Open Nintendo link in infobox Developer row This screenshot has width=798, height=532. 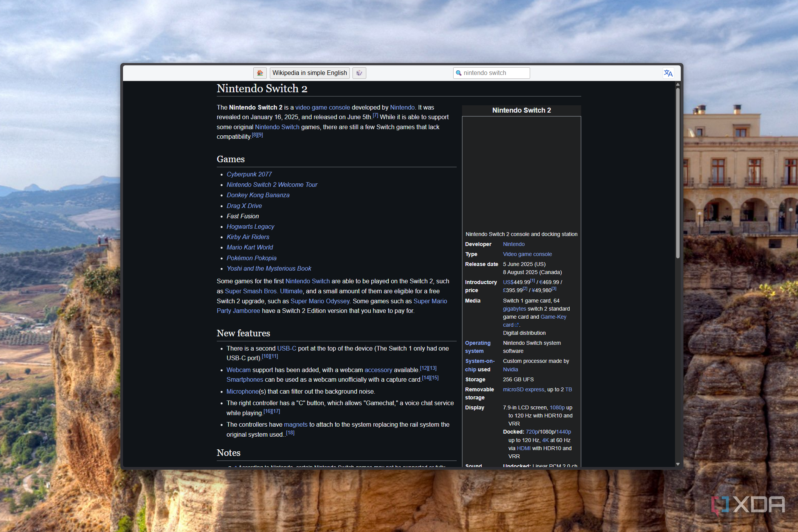514,244
